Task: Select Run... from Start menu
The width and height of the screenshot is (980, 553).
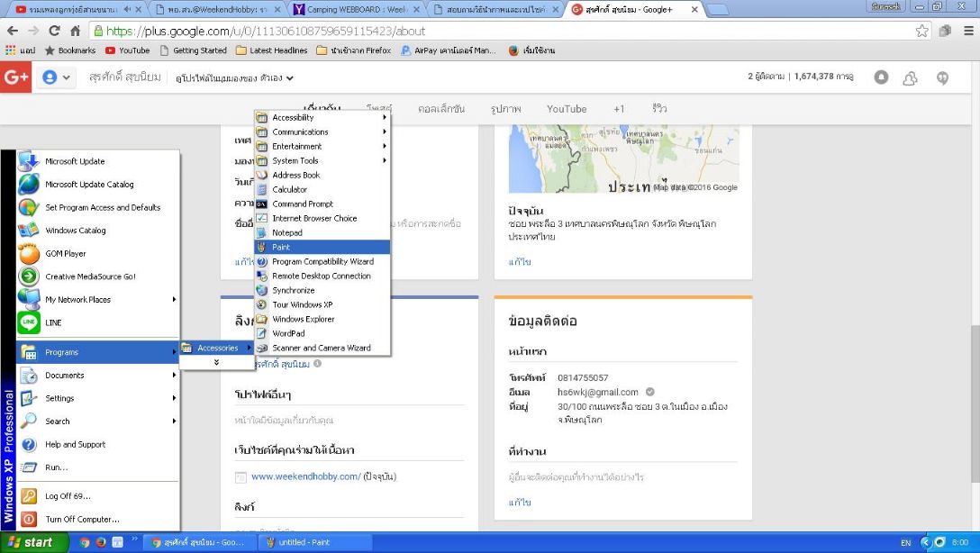Action: [56, 467]
